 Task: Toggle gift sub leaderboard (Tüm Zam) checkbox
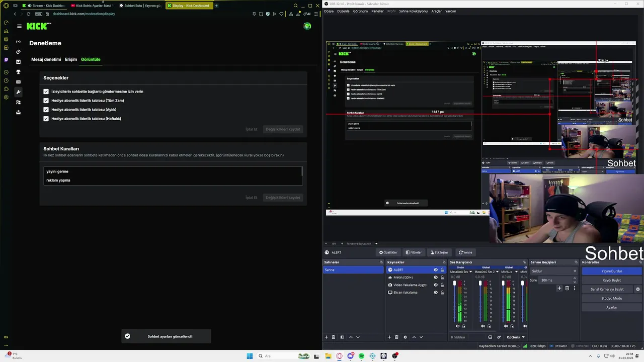click(46, 101)
